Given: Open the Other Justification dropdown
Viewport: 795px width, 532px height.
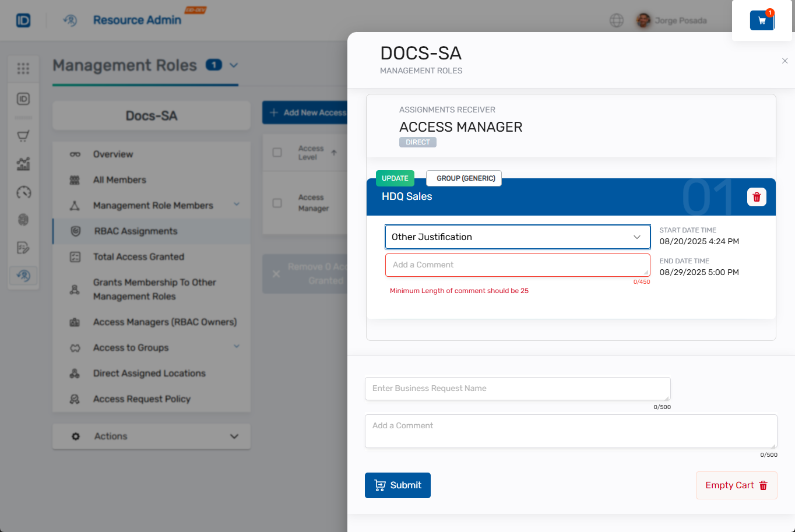Looking at the screenshot, I should (x=517, y=237).
